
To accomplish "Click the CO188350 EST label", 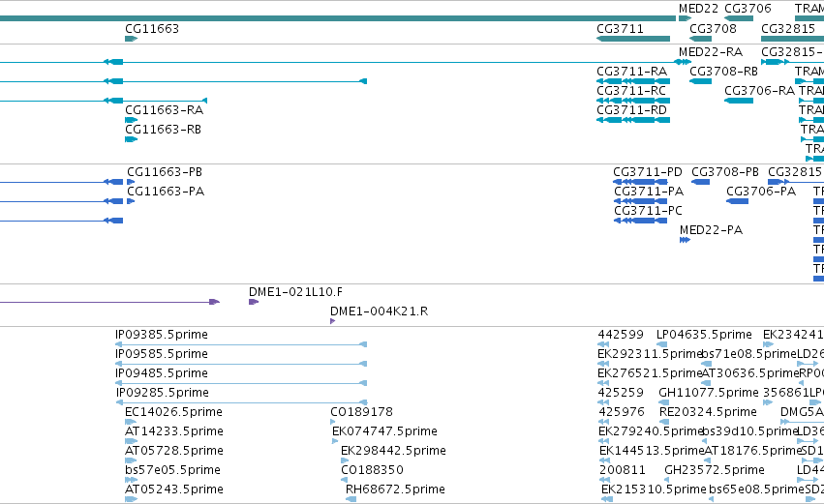I will click(x=372, y=470).
